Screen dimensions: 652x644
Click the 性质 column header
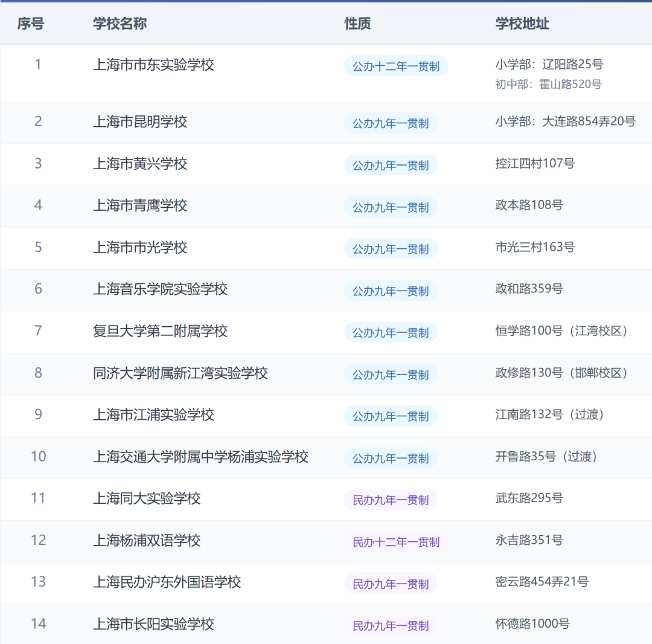(357, 24)
